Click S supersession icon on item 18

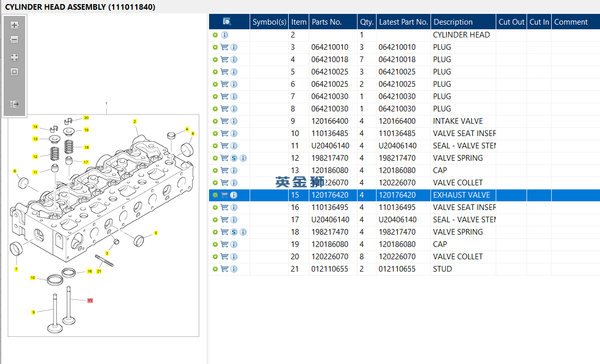(234, 232)
